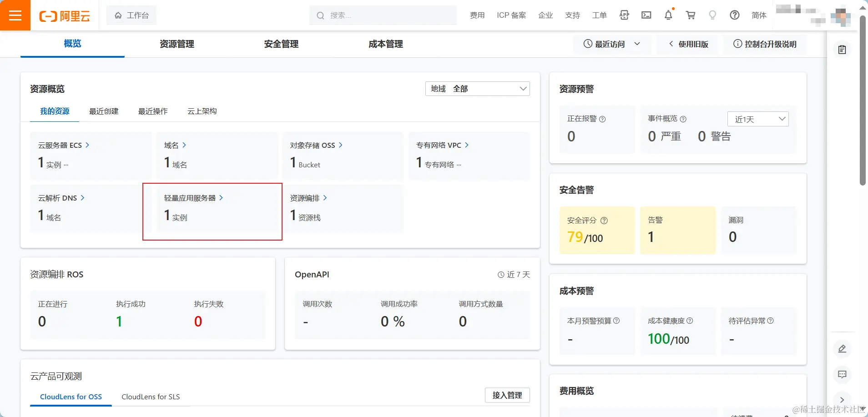Image resolution: width=868 pixels, height=417 pixels.
Task: Open the orange hamburger menu
Action: tap(15, 15)
